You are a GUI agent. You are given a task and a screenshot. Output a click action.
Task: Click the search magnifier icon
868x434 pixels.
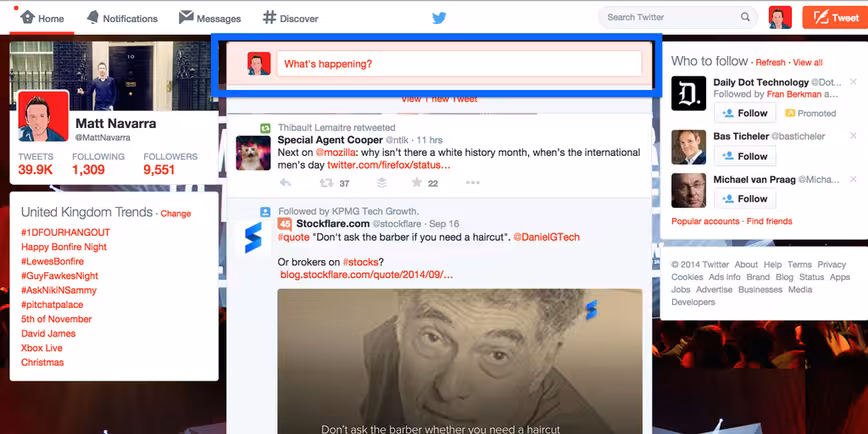(746, 17)
